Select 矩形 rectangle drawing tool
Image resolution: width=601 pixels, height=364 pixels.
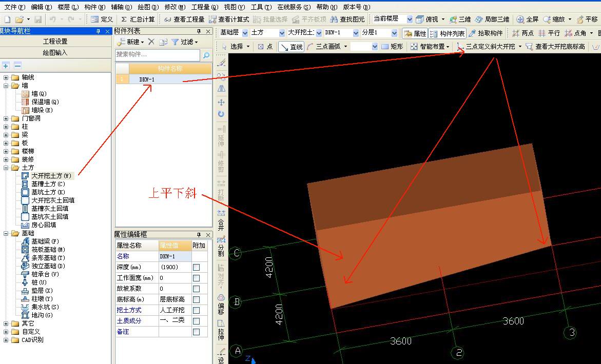393,47
